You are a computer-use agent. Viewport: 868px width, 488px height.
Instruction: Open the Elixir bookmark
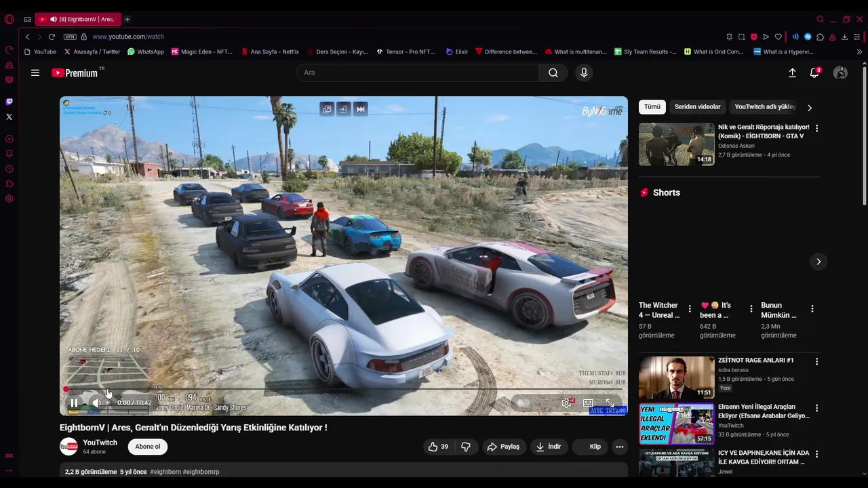pyautogui.click(x=456, y=52)
